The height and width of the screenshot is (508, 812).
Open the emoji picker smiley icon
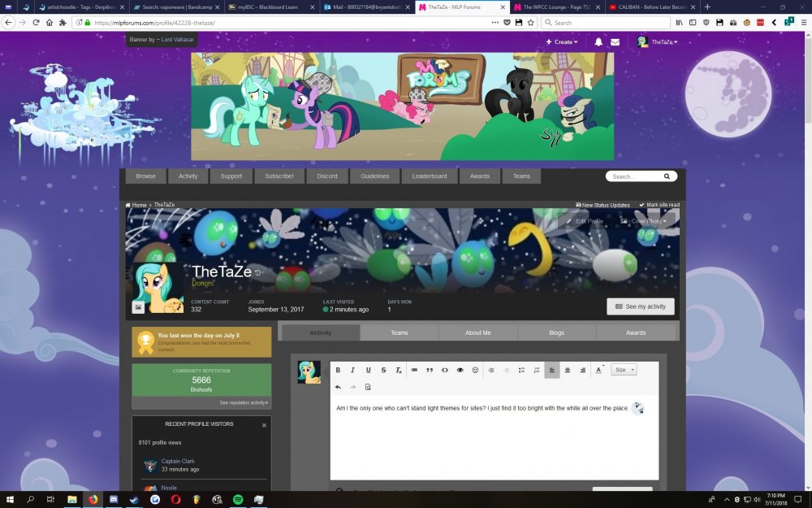coord(475,370)
